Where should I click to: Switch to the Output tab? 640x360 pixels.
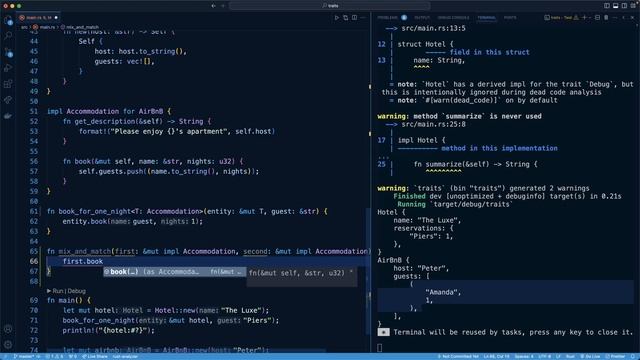click(x=422, y=18)
